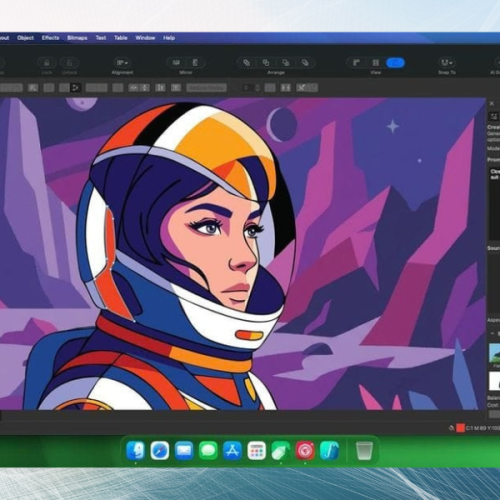500x500 pixels.
Task: Open Finder from the Dock
Action: [135, 450]
